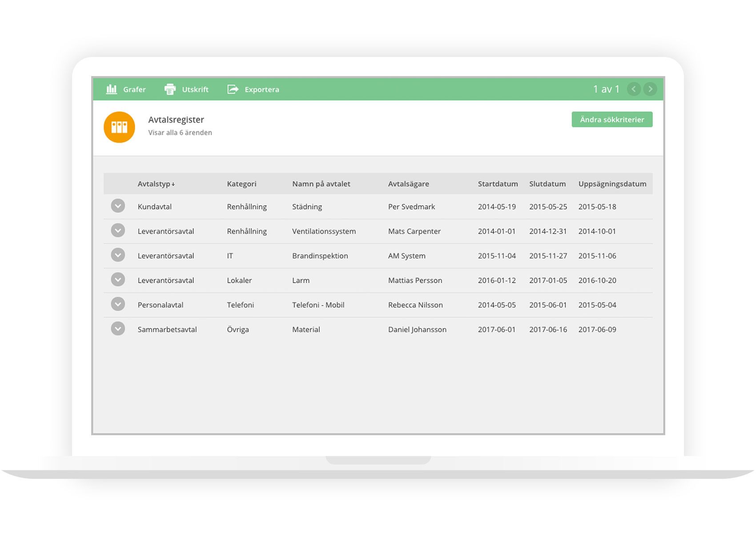
Task: Open the Grafer label in toolbar
Action: point(134,89)
